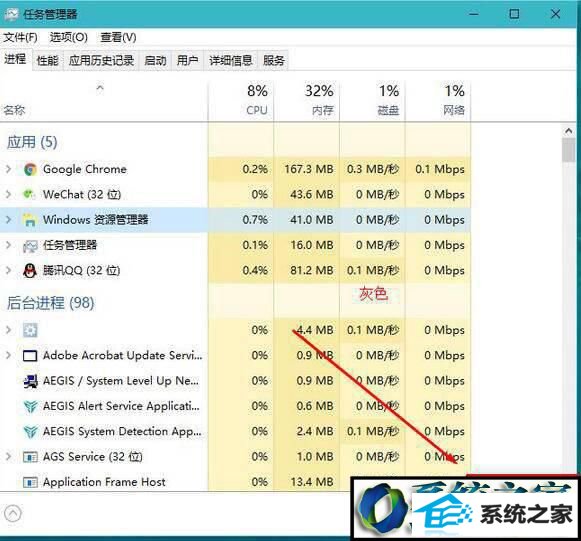Expand the AGS Service (32 位) row

(9, 457)
